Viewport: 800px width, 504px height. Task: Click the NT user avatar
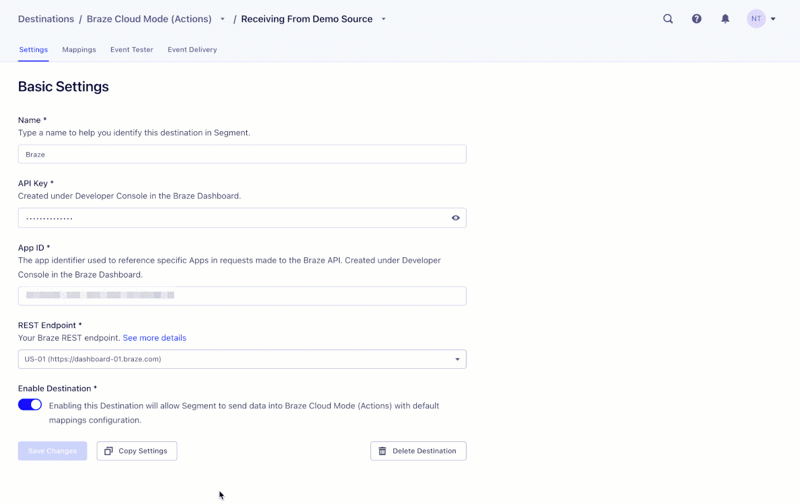[x=756, y=19]
